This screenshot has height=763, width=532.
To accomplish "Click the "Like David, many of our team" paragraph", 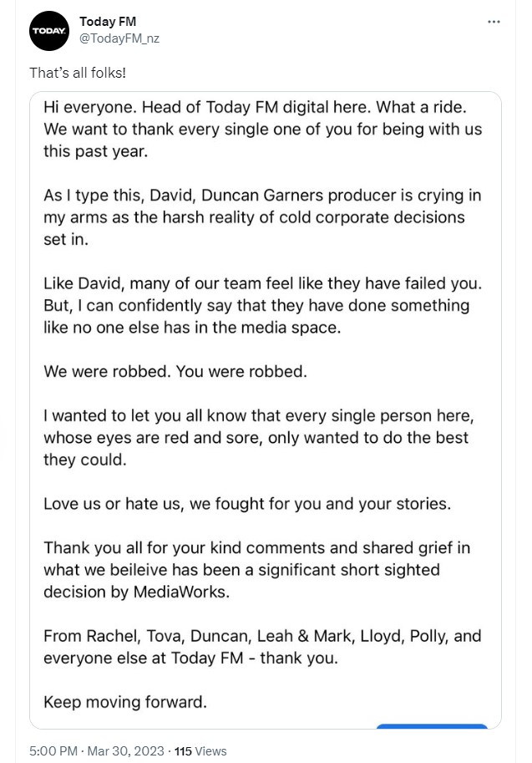I will click(258, 305).
